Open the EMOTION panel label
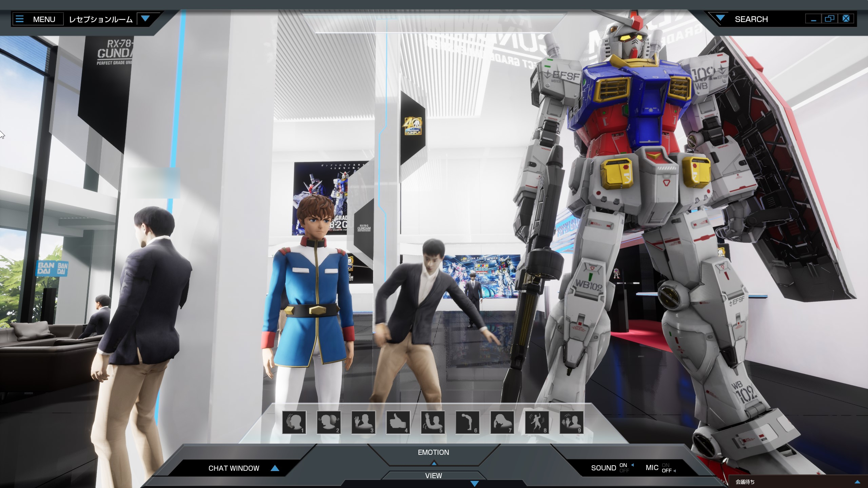 tap(433, 452)
